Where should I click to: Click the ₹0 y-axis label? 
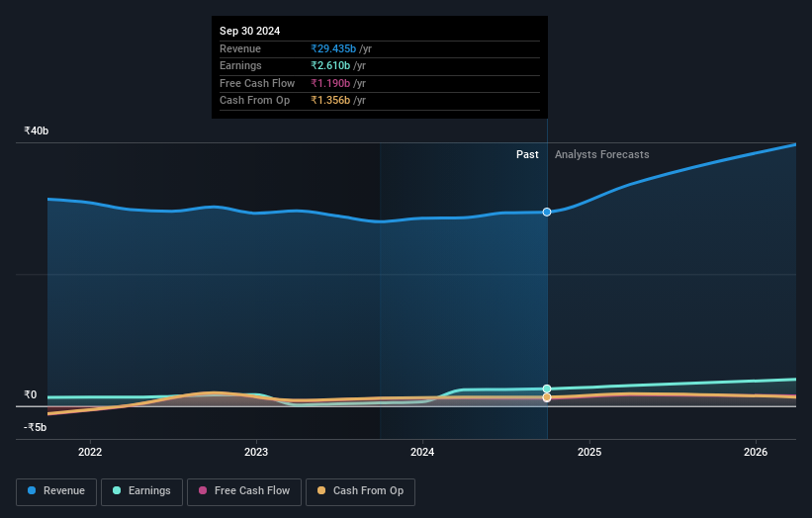31,394
